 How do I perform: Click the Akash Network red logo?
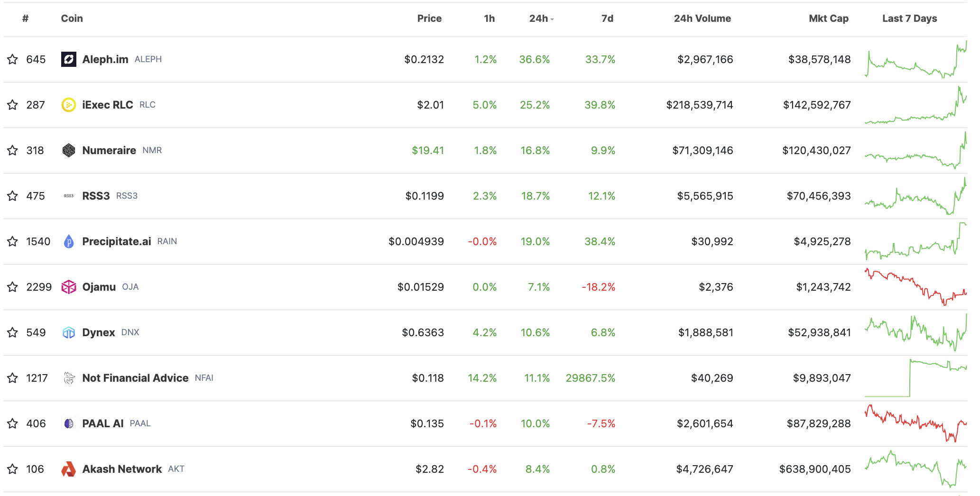[x=69, y=469]
